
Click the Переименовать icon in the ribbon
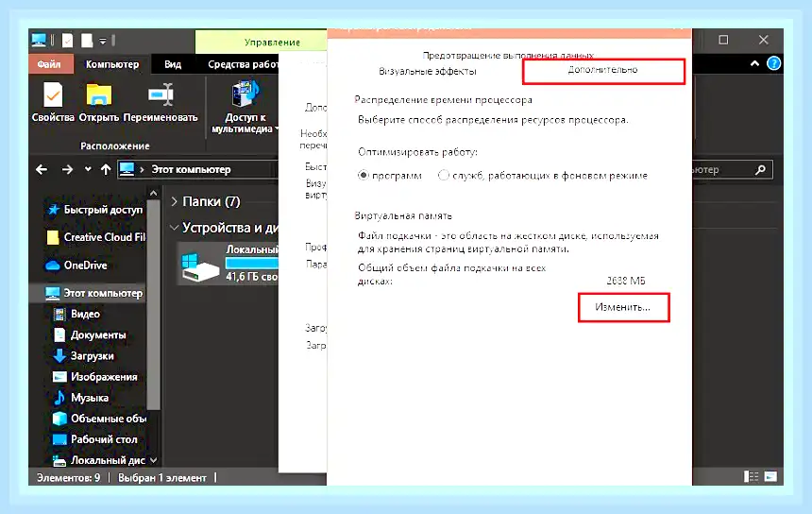tap(161, 95)
